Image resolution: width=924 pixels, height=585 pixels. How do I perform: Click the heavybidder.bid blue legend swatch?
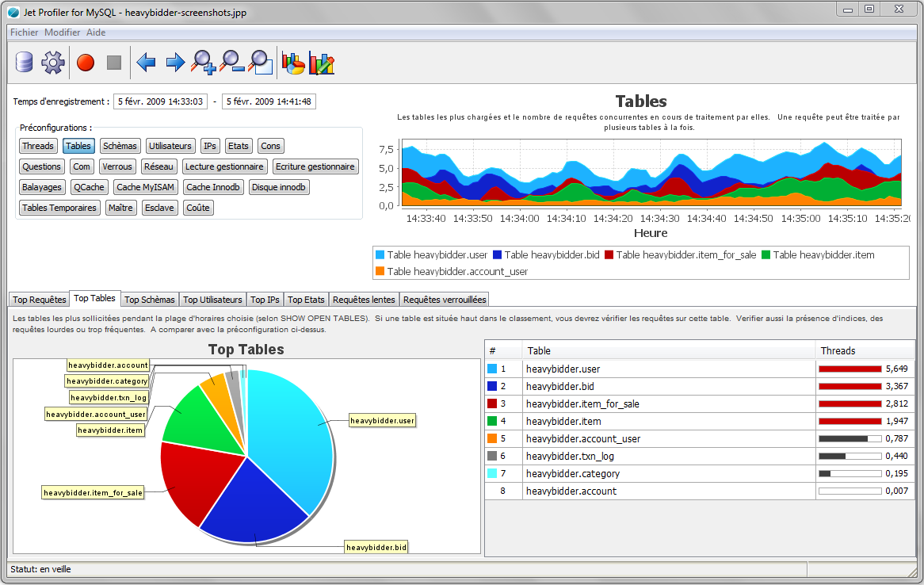(498, 255)
